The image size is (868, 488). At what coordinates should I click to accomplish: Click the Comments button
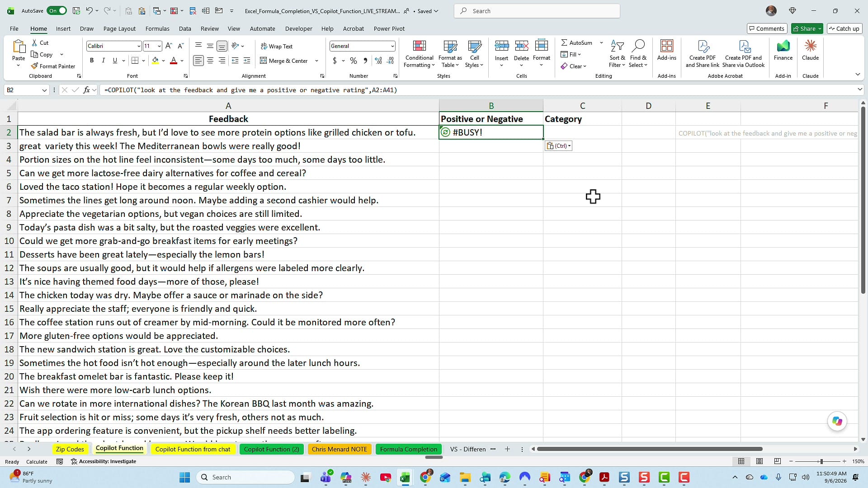coord(767,28)
